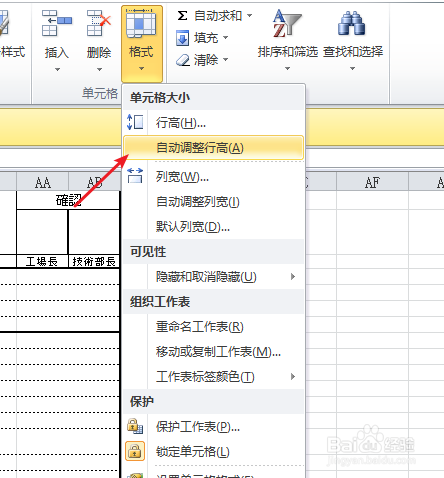Click the Format (格式) ribbon icon
This screenshot has height=478, width=444.
click(x=141, y=23)
